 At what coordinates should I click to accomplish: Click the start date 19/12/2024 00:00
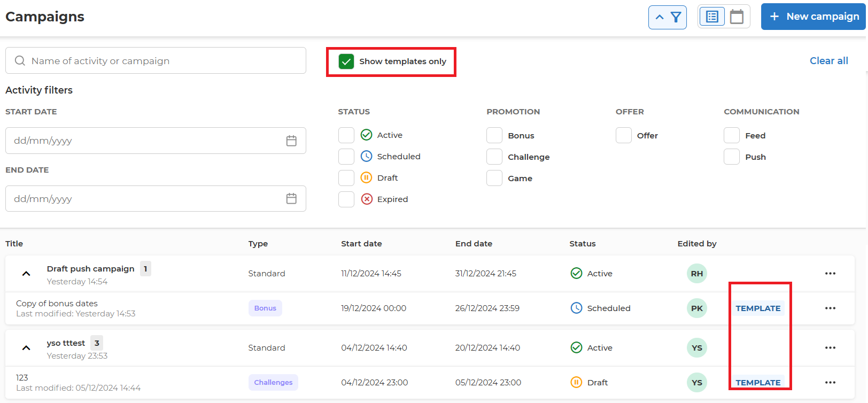coord(374,308)
